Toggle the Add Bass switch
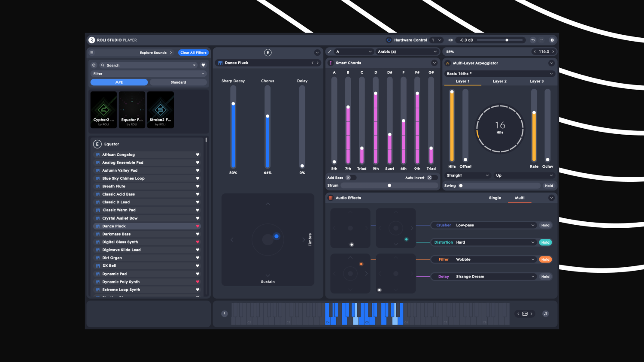The image size is (644, 362). point(350,178)
